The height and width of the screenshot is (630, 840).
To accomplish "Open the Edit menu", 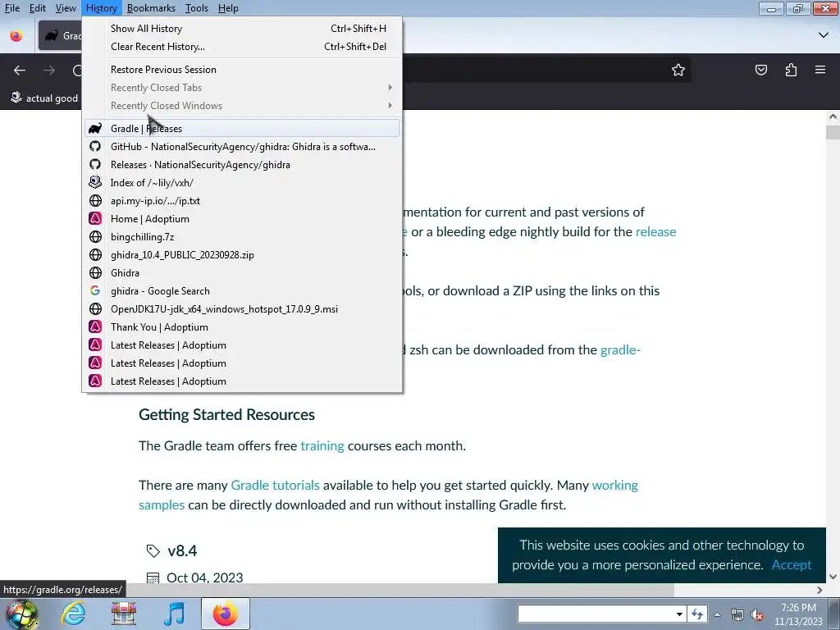I will (x=37, y=8).
